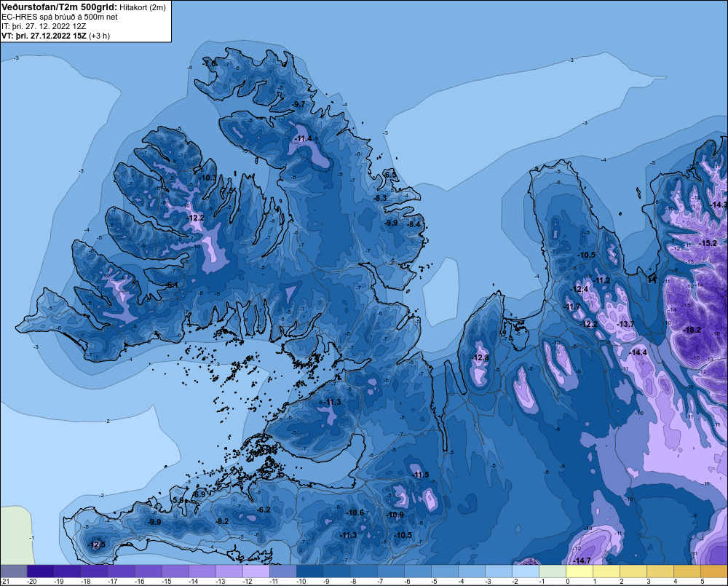Click the -7.6 temperature label on the map
728x586 pixels.
(210, 63)
